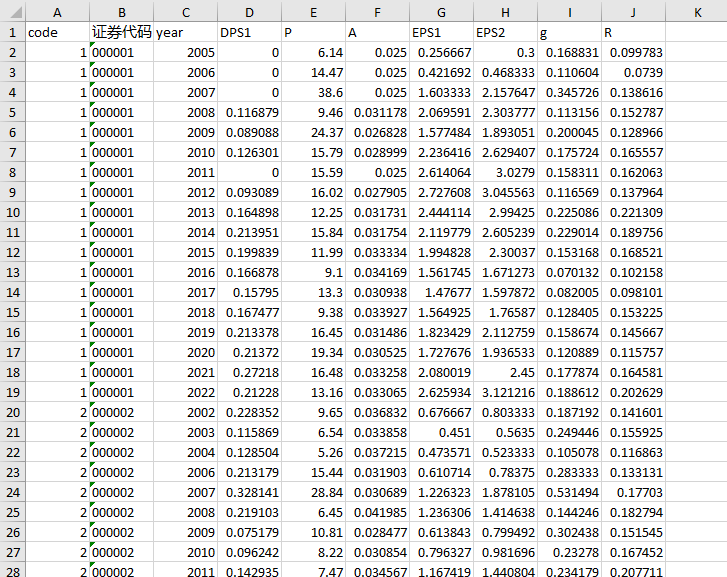Screen dimensions: 727x577
Task: Select year cell 2022
Action: click(185, 392)
